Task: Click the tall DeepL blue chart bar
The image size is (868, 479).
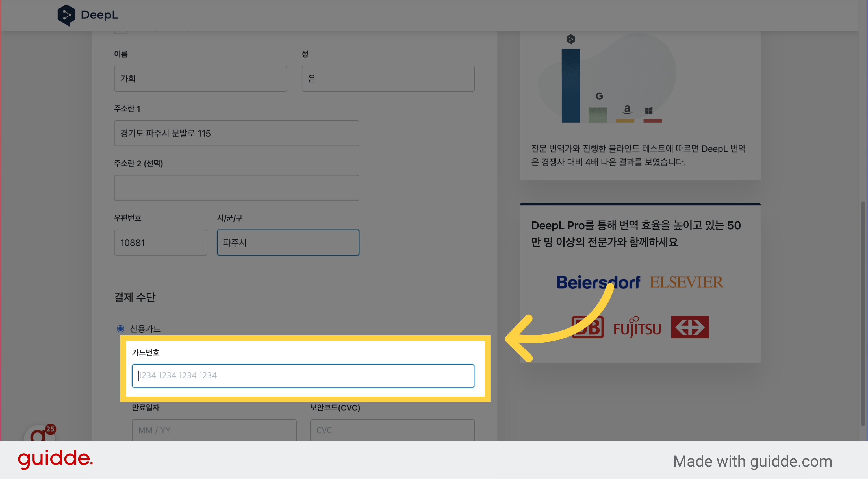Action: tap(570, 86)
